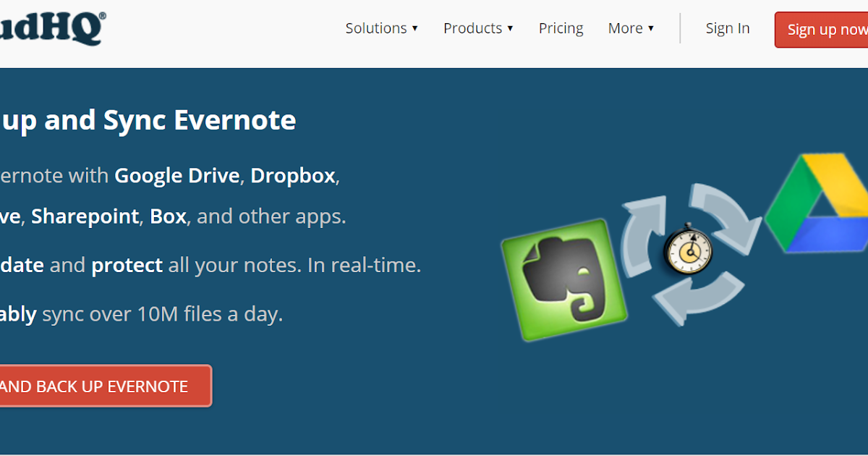868x456 pixels.
Task: Click the Google Drive bold link text
Action: [176, 175]
